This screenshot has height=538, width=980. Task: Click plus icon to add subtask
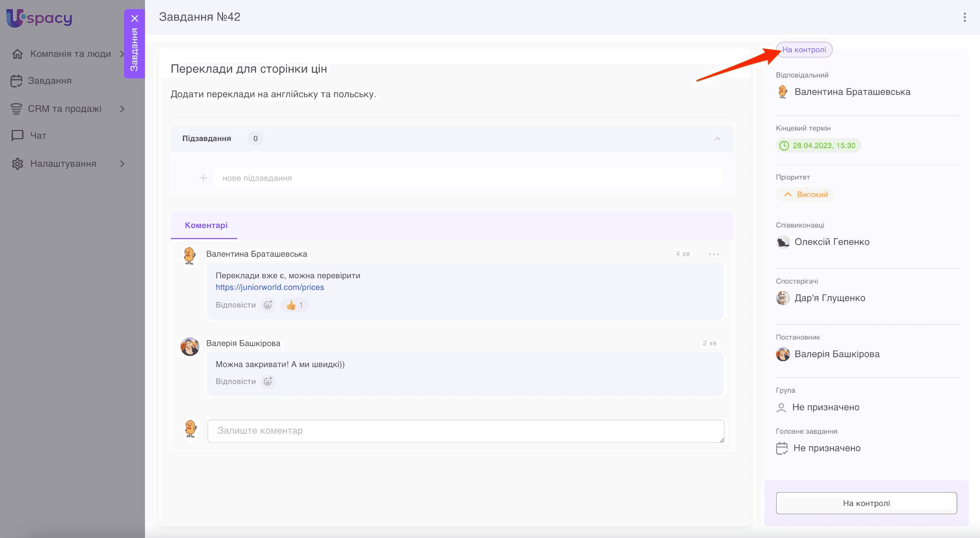[203, 178]
